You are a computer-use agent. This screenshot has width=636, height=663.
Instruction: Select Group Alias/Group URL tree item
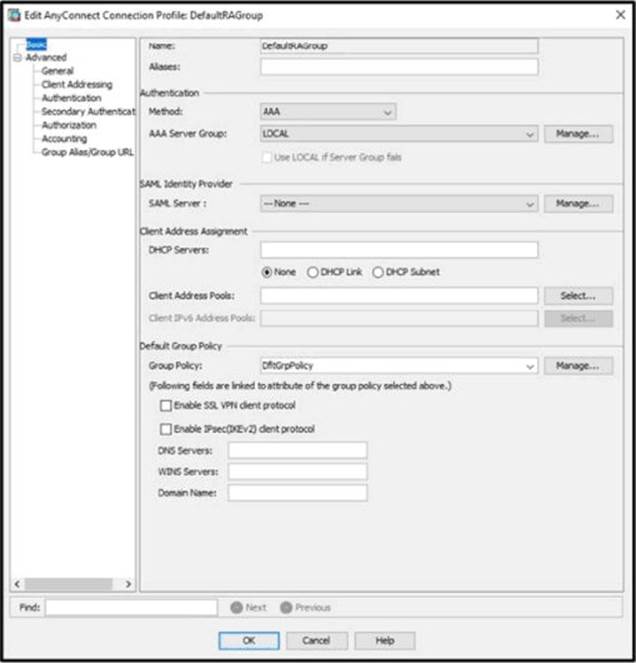click(x=87, y=153)
